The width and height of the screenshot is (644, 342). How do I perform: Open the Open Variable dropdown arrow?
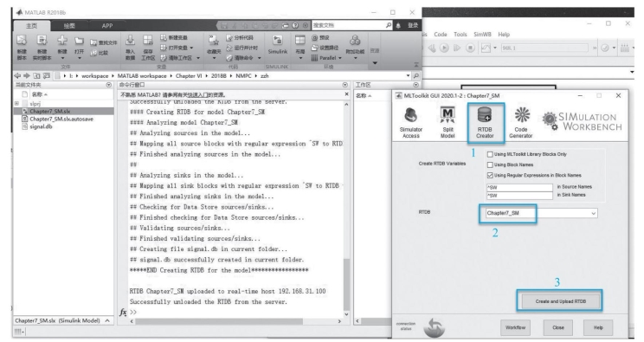(191, 48)
